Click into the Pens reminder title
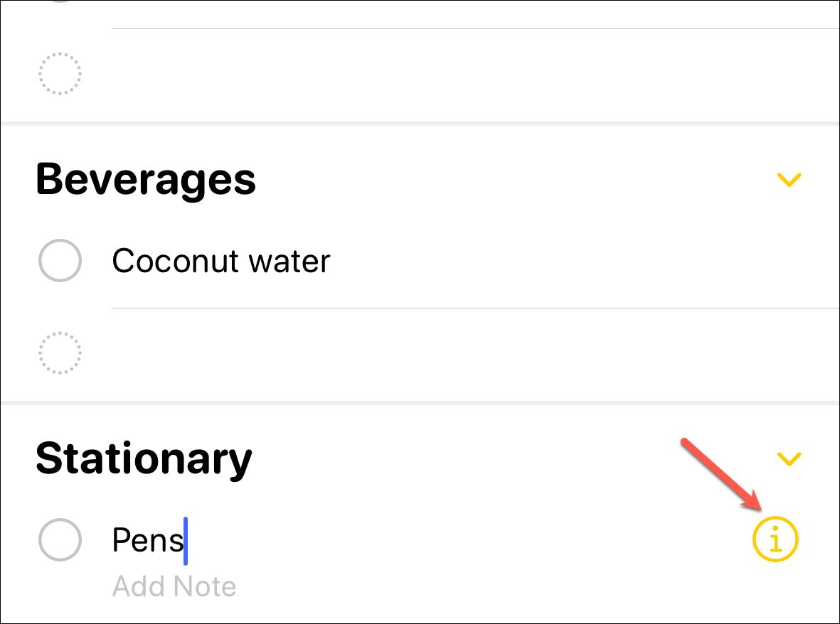Image resolution: width=840 pixels, height=624 pixels. coord(146,541)
